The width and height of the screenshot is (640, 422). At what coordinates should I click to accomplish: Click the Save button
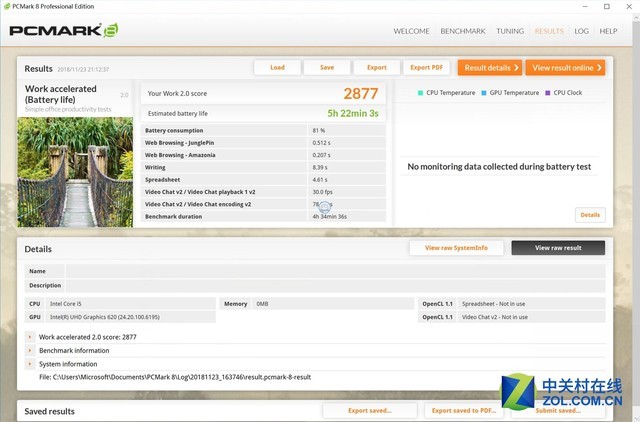click(327, 67)
